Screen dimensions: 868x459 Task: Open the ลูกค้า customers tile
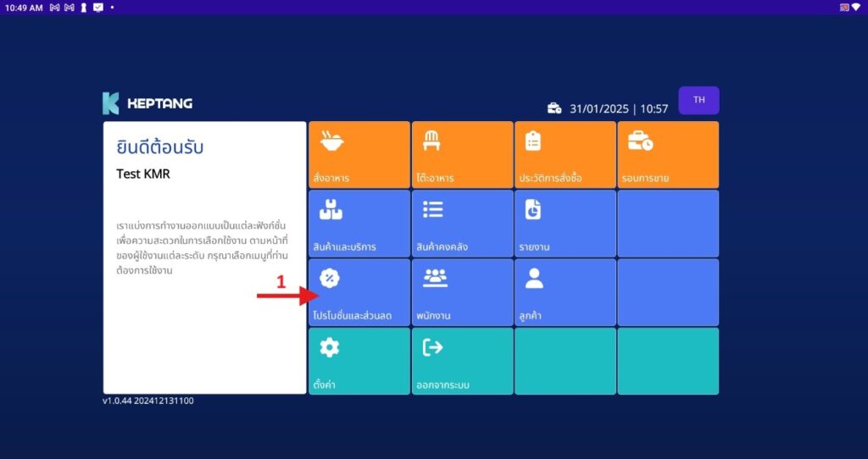click(x=565, y=292)
